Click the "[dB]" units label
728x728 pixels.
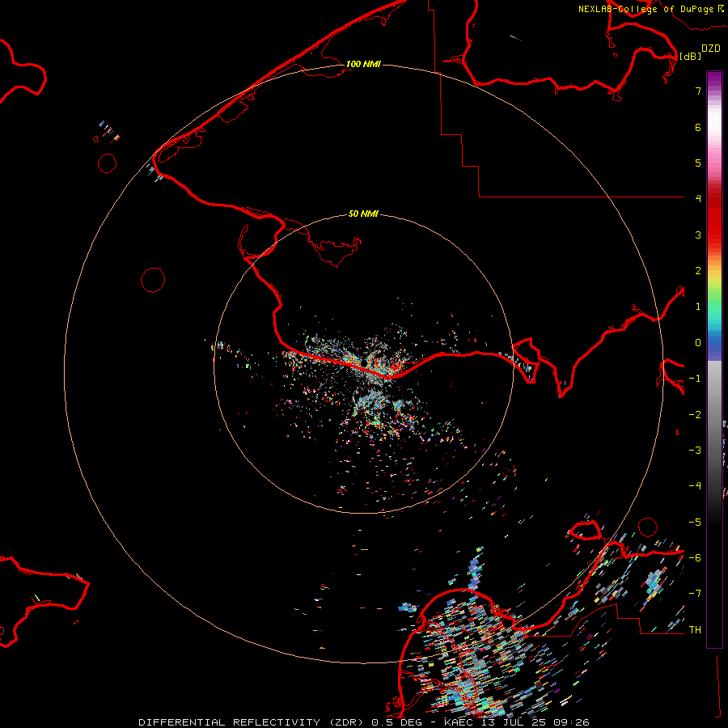(x=691, y=56)
